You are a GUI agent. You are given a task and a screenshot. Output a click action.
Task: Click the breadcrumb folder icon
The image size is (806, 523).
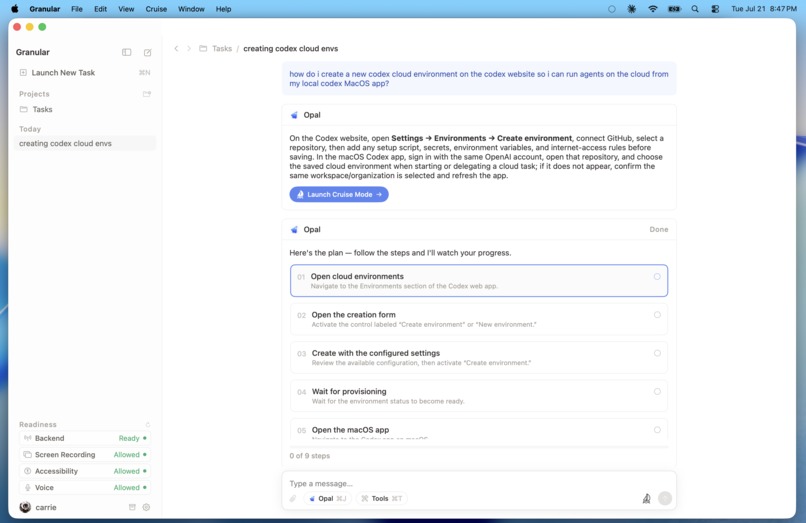tap(203, 48)
